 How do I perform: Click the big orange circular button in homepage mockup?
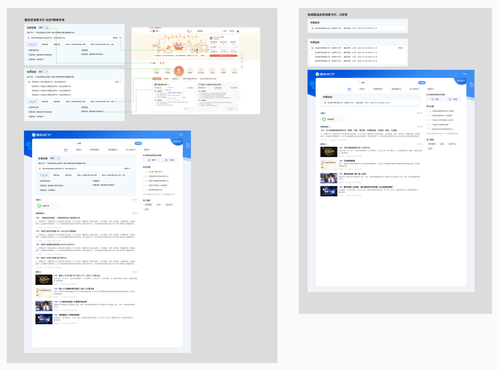[x=179, y=71]
